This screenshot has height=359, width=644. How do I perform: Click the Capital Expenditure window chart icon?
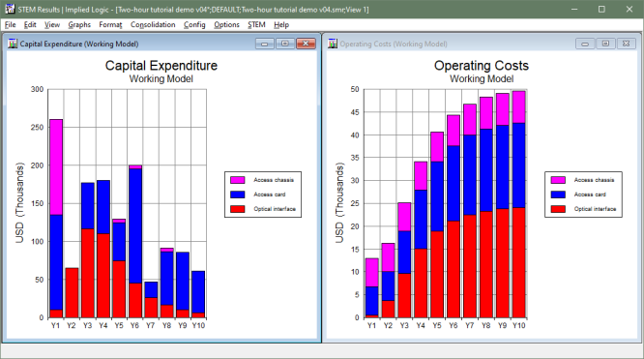click(13, 44)
